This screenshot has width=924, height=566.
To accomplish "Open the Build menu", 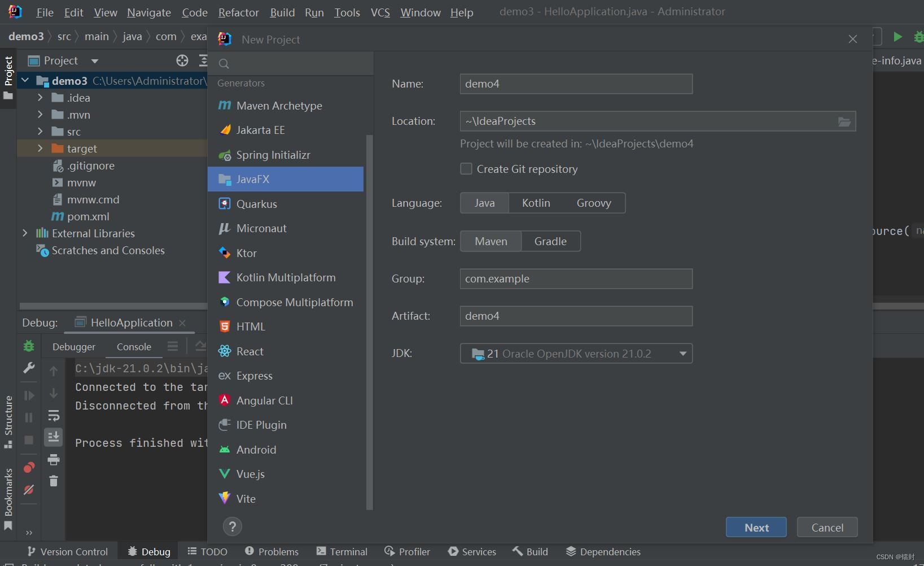I will [282, 12].
